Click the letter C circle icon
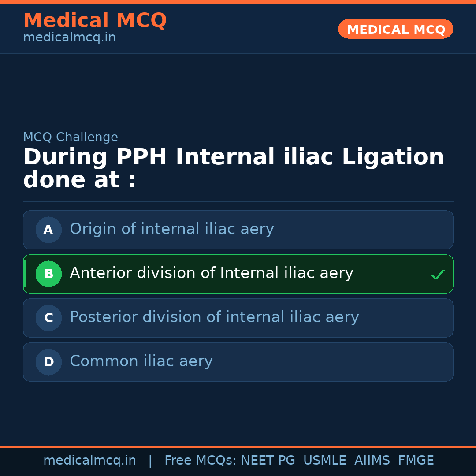476x476 pixels. pyautogui.click(x=48, y=318)
